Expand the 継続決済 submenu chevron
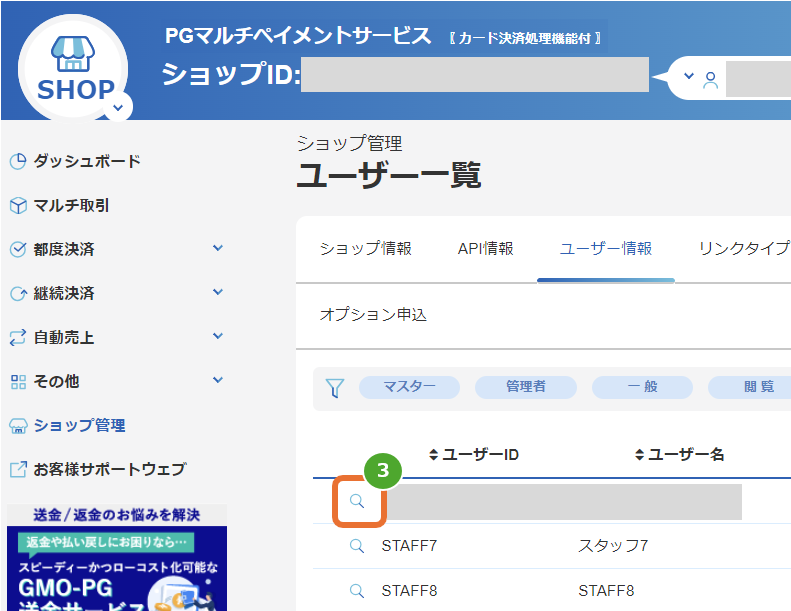Screen dimensions: 791x611 (x=218, y=292)
